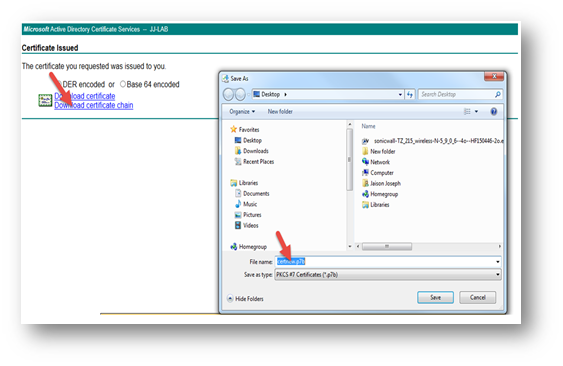Image resolution: width=563 pixels, height=366 pixels.
Task: Select Homegroup in the navigation pane
Action: coord(248,247)
